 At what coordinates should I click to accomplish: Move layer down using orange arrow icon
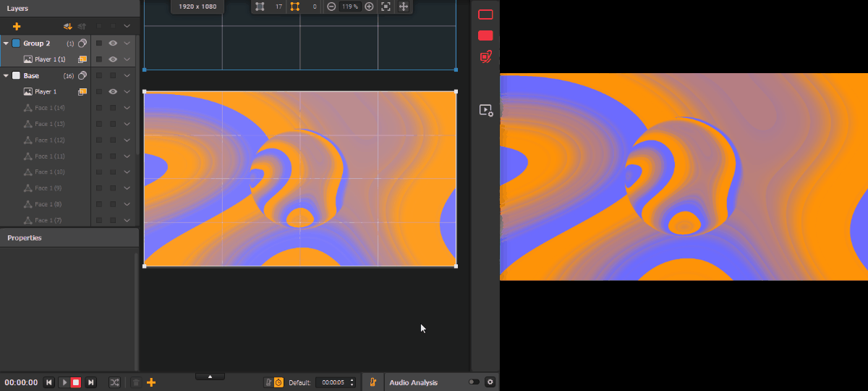pyautogui.click(x=67, y=26)
